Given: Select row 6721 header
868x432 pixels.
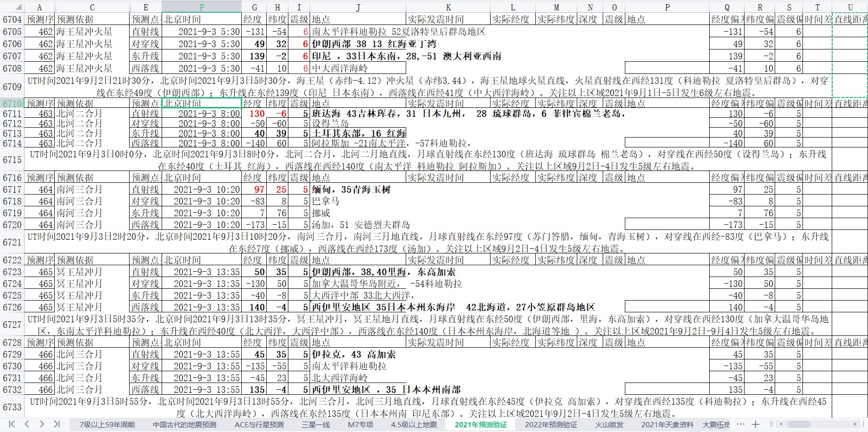Looking at the screenshot, I should (12, 242).
